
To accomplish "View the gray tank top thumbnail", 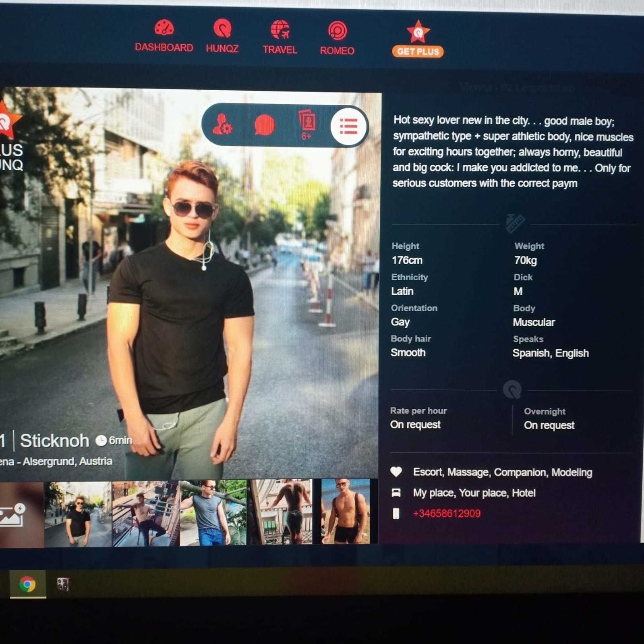I will [x=213, y=512].
